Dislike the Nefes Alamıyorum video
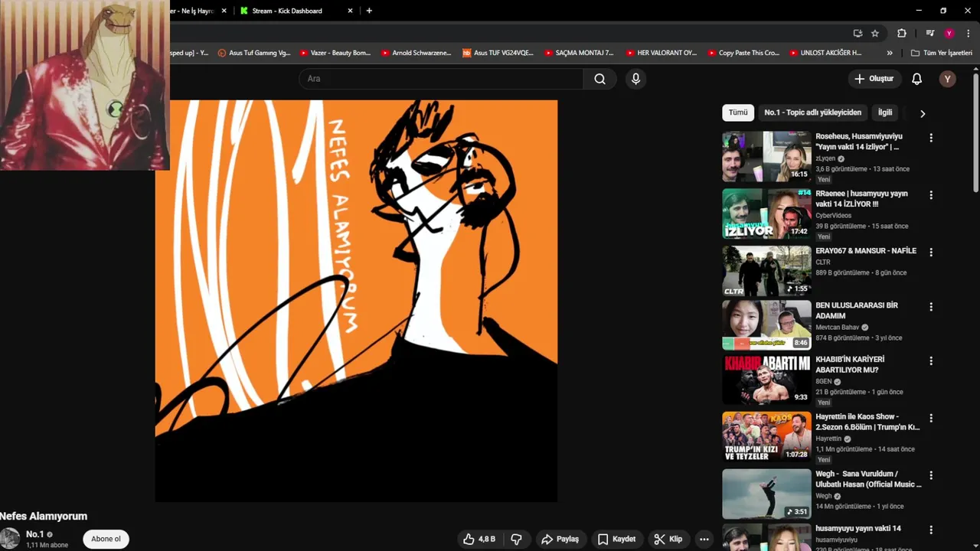This screenshot has height=551, width=980. pos(516,539)
